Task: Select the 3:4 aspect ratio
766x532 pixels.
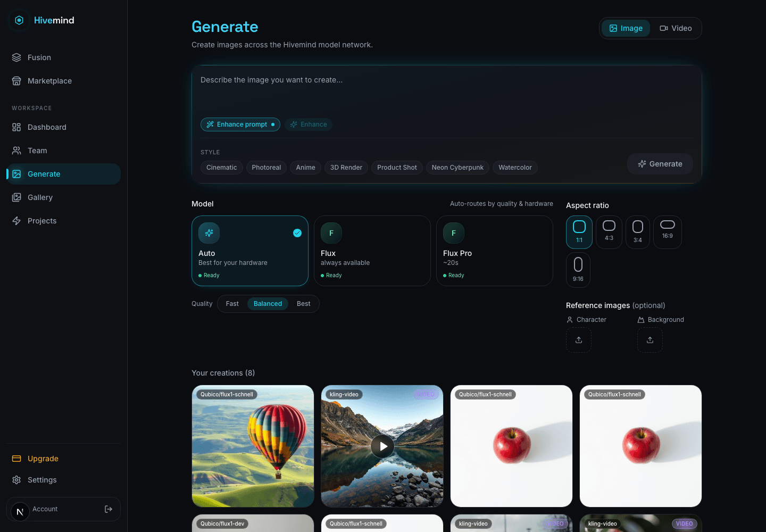Action: (638, 232)
